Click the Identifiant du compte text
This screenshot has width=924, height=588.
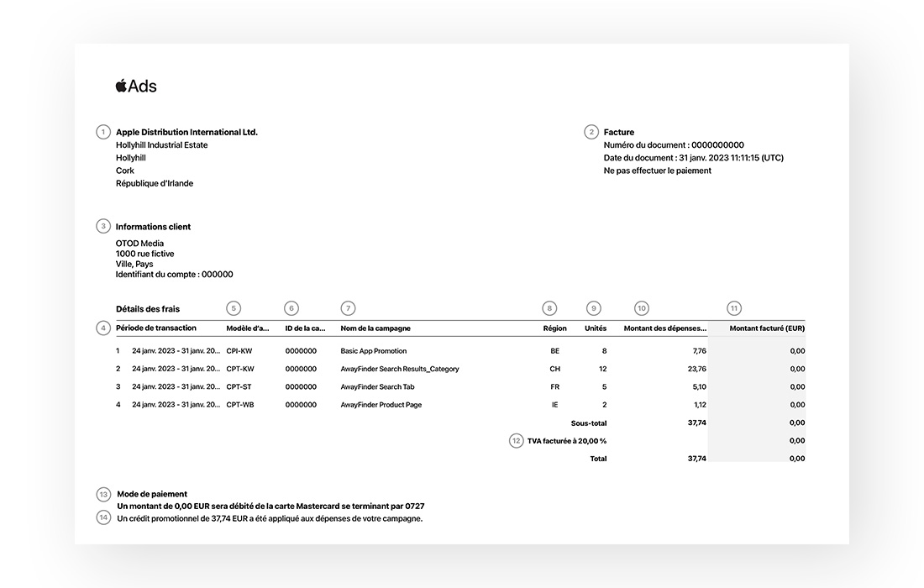click(174, 275)
